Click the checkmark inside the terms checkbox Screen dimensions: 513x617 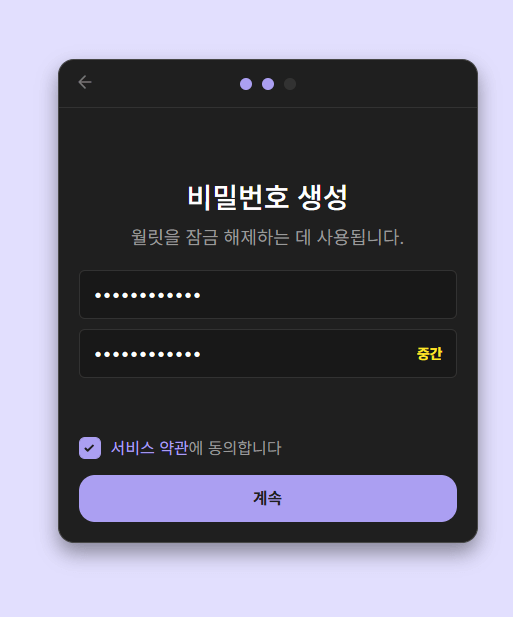90,448
